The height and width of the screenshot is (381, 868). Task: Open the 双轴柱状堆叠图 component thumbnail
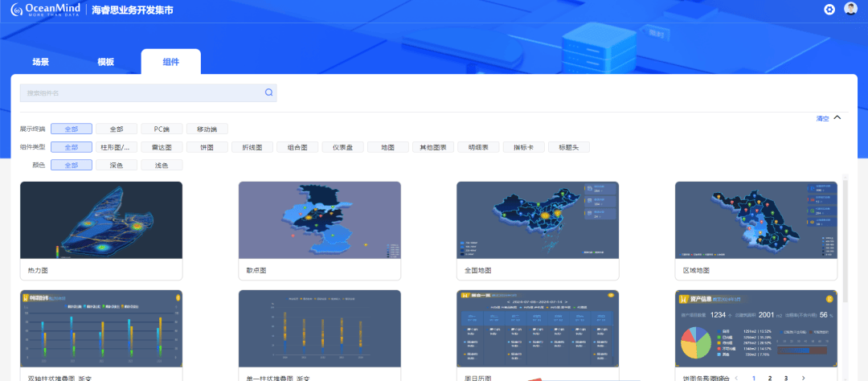[x=101, y=329]
